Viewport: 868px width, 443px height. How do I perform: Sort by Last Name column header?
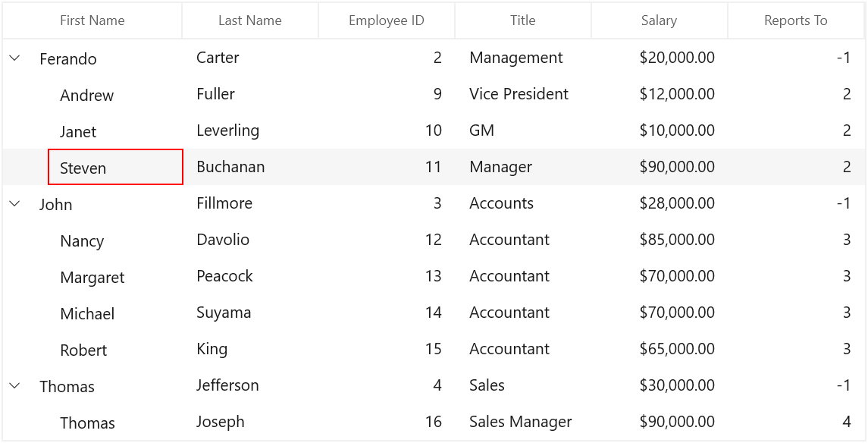[x=250, y=20]
